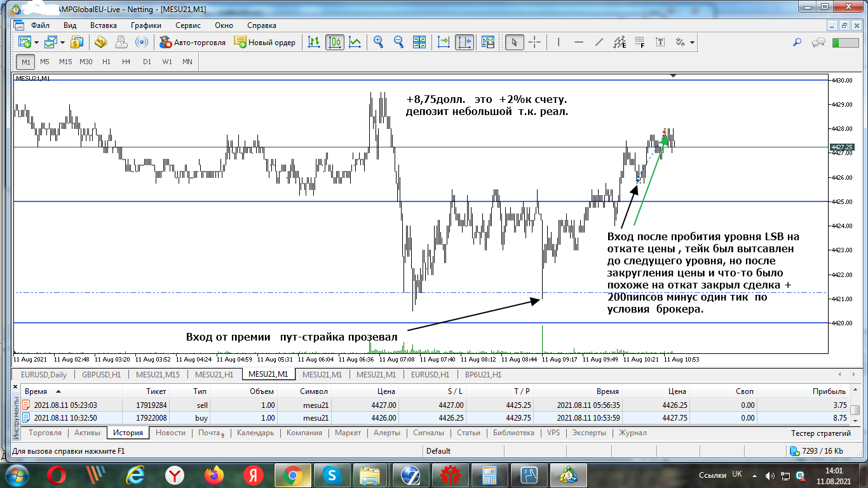Expand the Profiles dropdown arrow
This screenshot has height=488, width=868.
(62, 43)
